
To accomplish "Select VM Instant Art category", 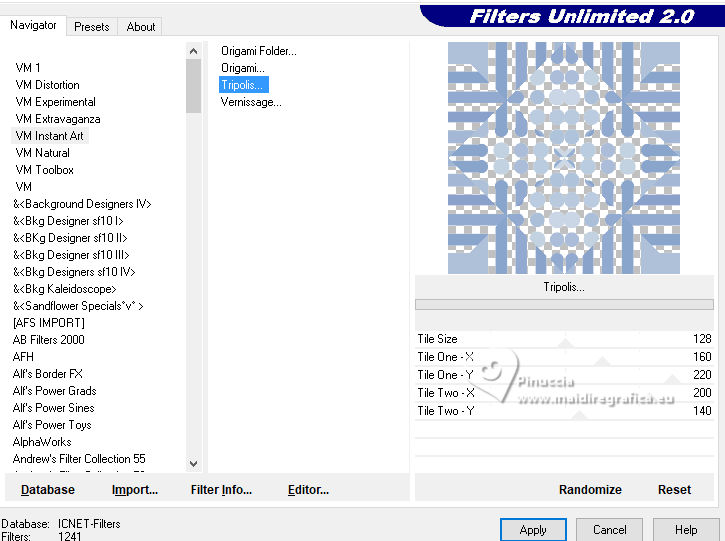I will click(x=49, y=136).
